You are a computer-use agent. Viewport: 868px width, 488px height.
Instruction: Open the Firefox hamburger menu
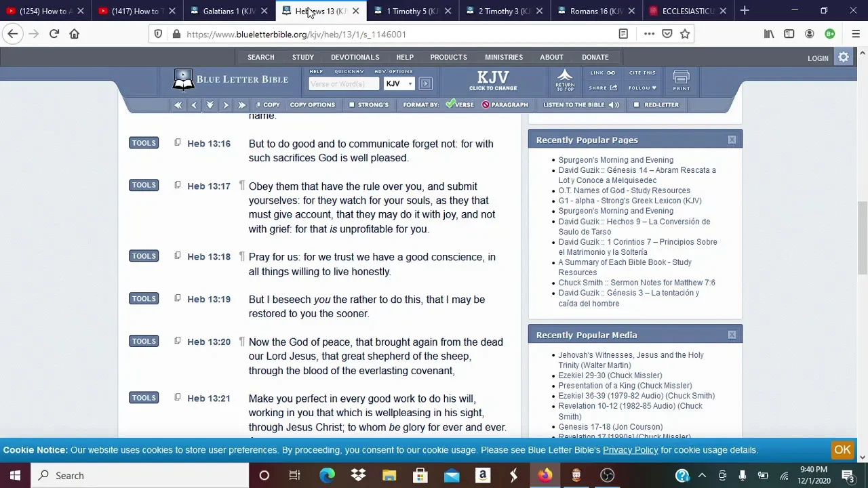[x=855, y=34]
